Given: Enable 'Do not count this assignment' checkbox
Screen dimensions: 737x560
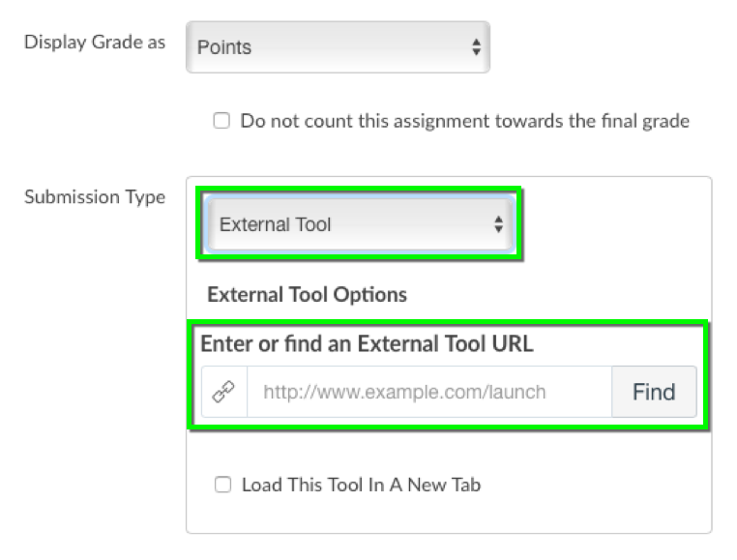Looking at the screenshot, I should pos(221,120).
